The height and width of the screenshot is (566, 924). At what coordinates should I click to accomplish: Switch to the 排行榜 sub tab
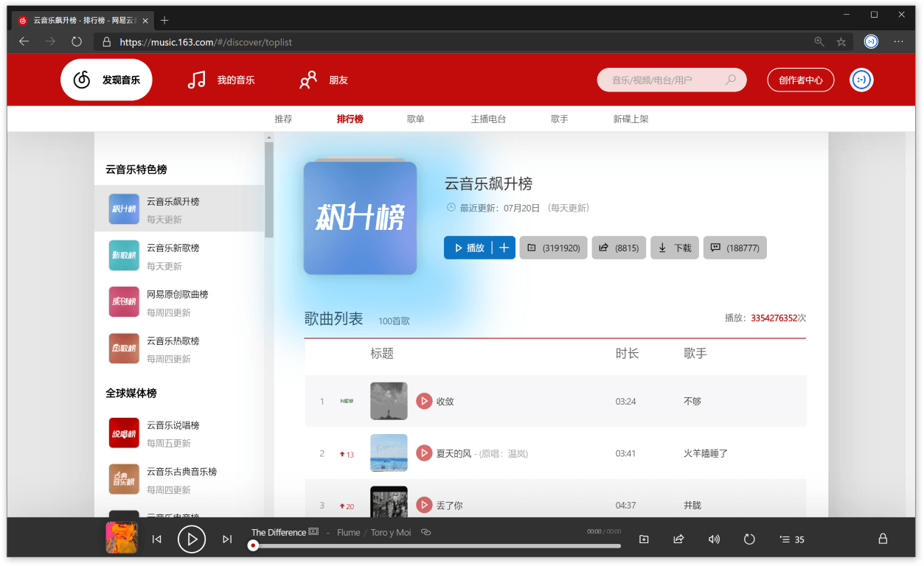(x=350, y=119)
